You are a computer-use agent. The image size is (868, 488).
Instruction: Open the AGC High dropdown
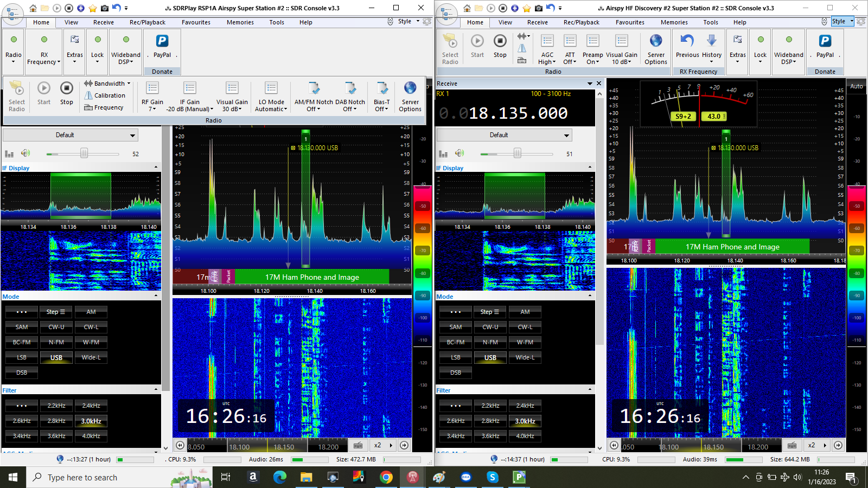[x=547, y=62]
